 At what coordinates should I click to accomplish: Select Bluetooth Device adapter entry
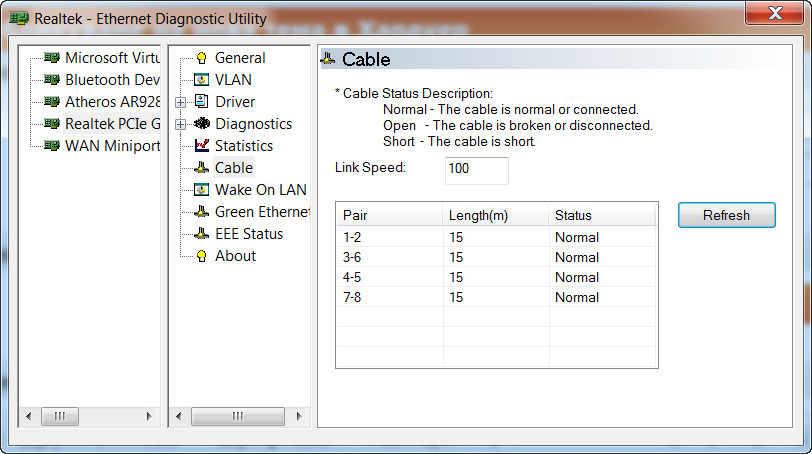[112, 80]
